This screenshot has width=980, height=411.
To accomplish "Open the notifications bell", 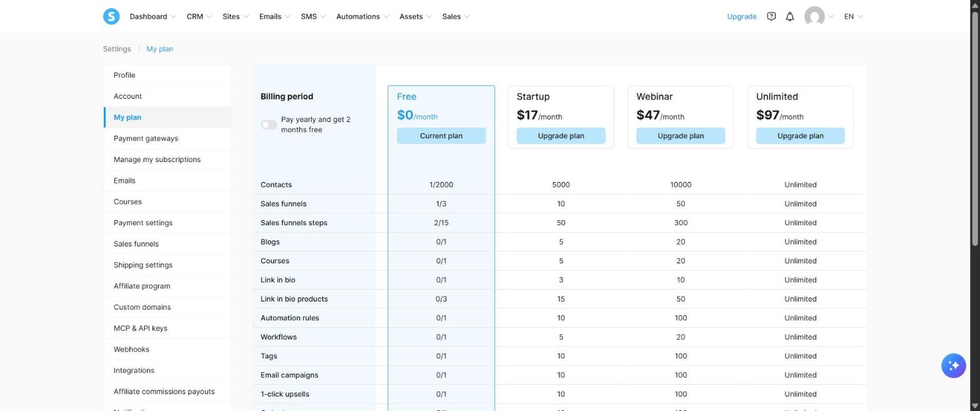I will pyautogui.click(x=789, y=16).
